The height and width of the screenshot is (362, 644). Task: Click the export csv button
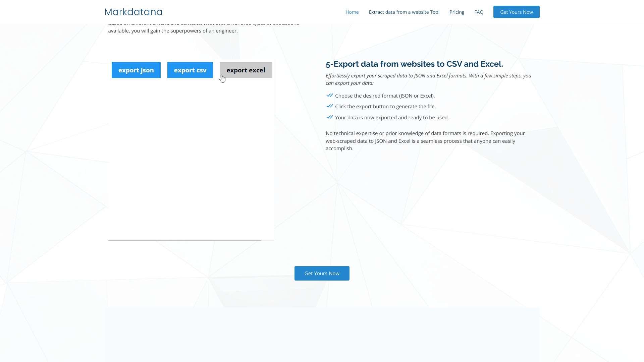point(190,70)
